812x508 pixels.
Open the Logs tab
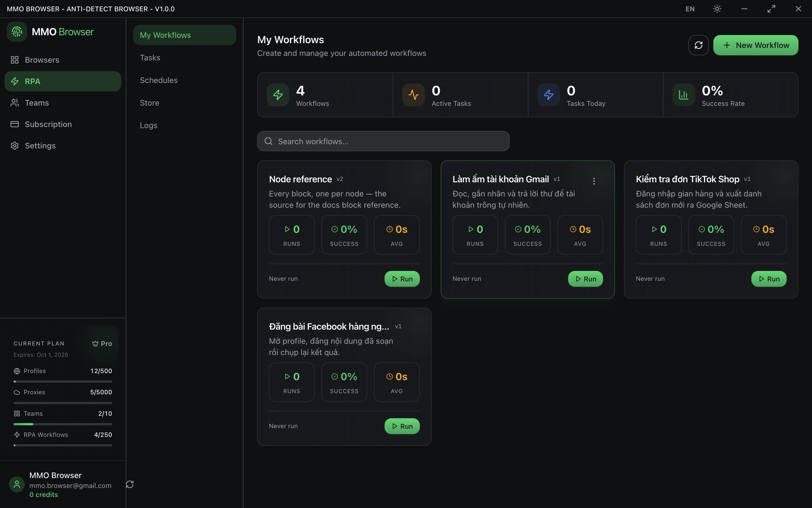point(185,125)
